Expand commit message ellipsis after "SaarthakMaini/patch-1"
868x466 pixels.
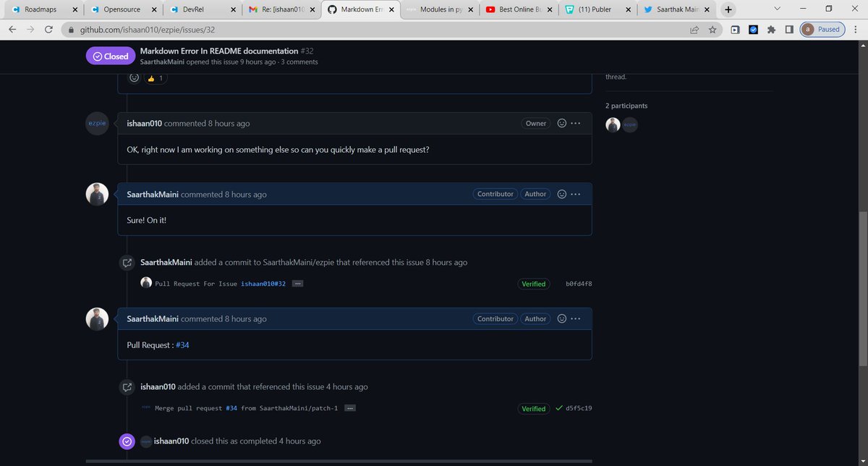click(350, 408)
